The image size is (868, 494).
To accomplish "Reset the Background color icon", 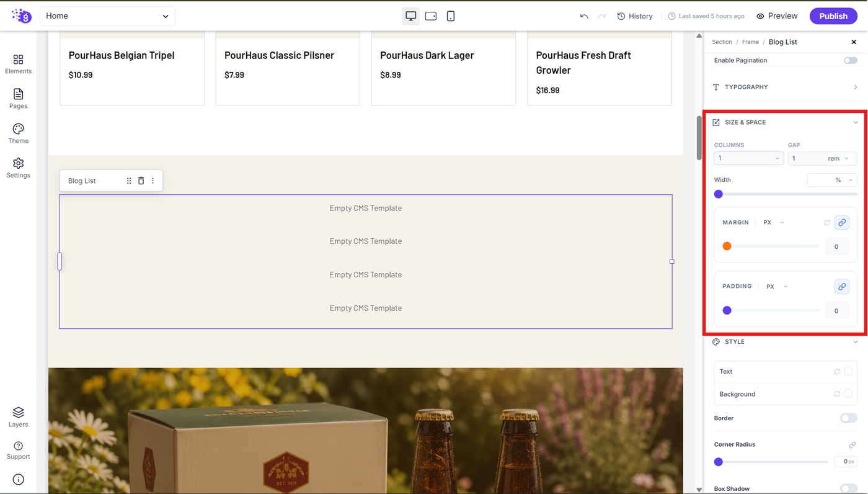I will (837, 394).
